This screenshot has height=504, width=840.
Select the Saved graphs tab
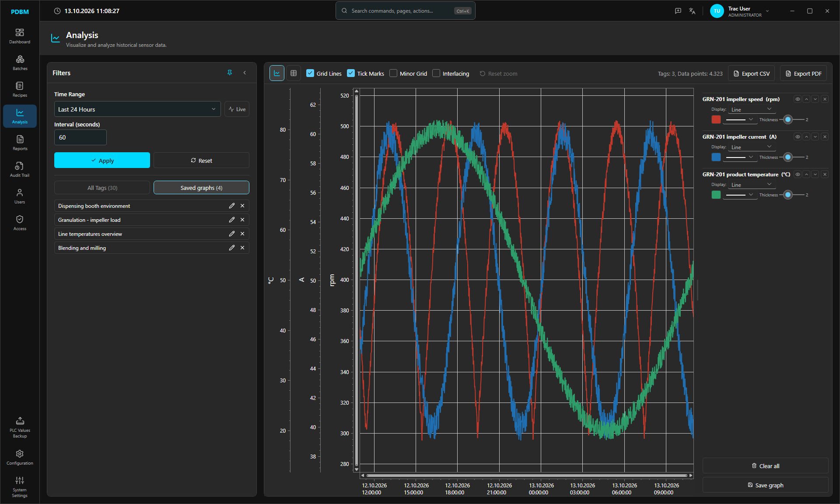click(x=201, y=188)
